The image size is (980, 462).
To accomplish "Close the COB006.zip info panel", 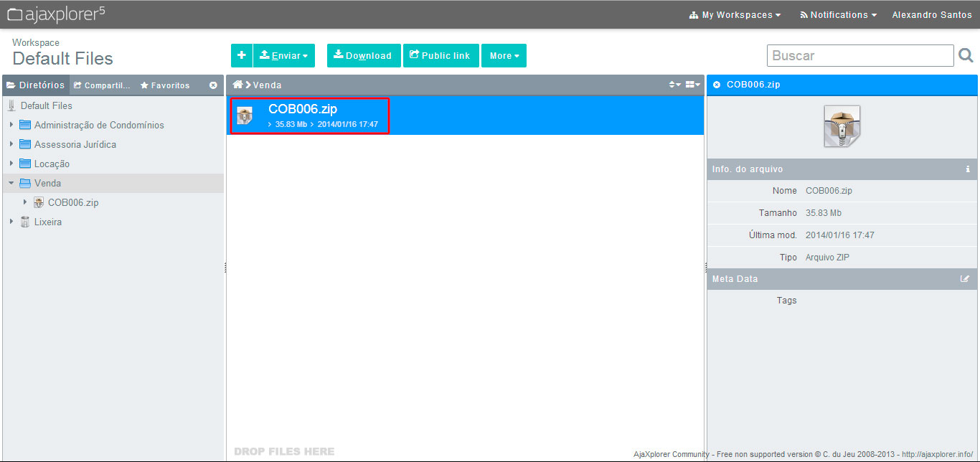I will pyautogui.click(x=717, y=85).
